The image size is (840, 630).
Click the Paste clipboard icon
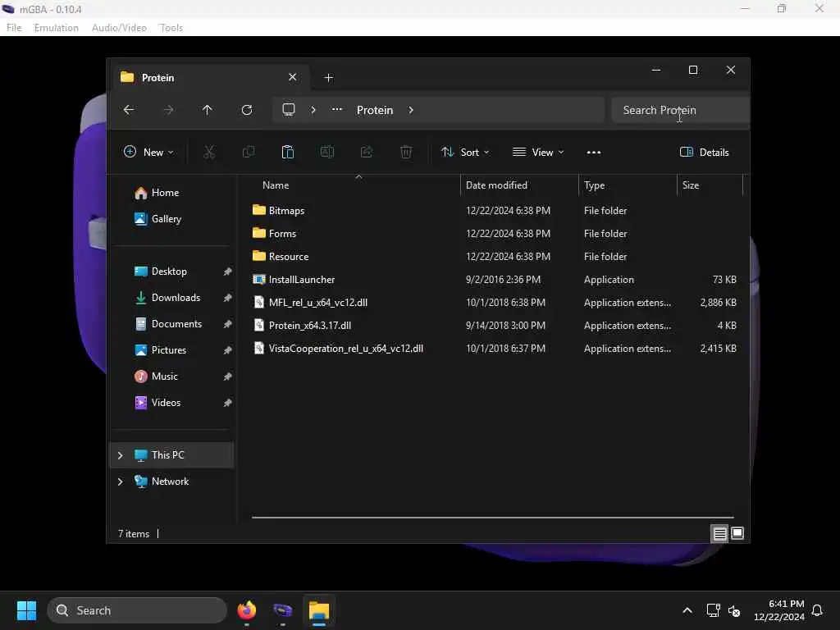click(288, 152)
